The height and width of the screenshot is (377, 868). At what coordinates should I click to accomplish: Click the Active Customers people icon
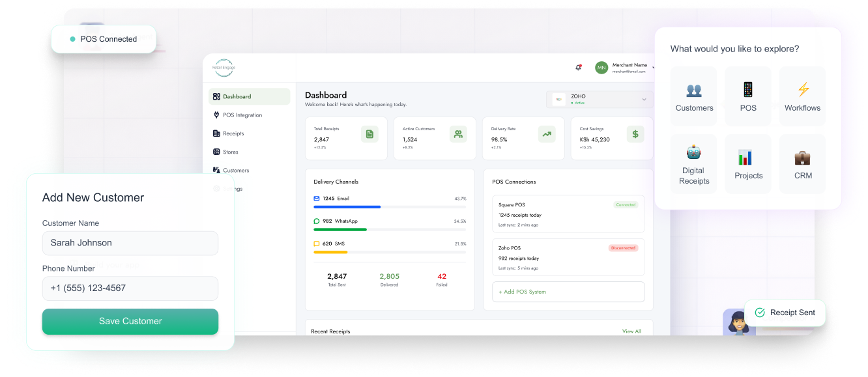pyautogui.click(x=458, y=134)
